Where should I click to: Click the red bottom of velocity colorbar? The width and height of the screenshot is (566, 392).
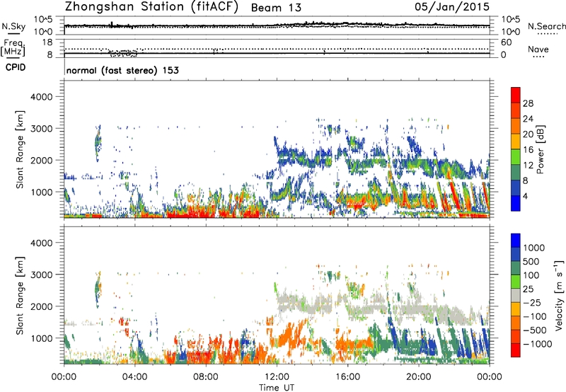516,350
